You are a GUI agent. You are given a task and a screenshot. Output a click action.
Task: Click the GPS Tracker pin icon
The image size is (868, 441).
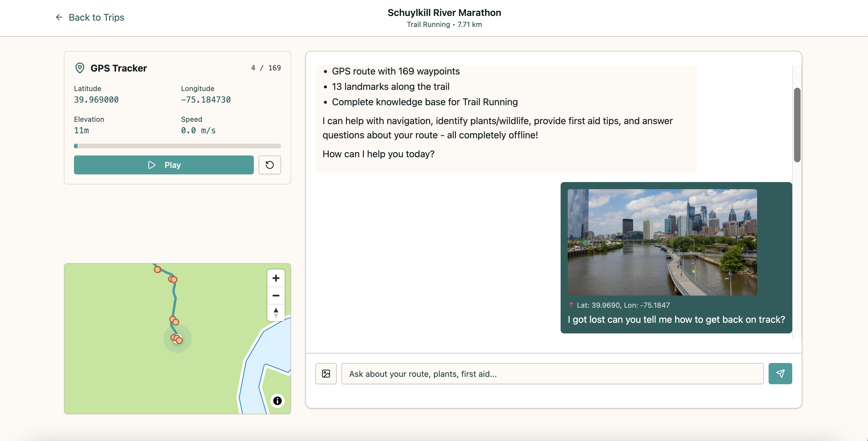coord(80,68)
